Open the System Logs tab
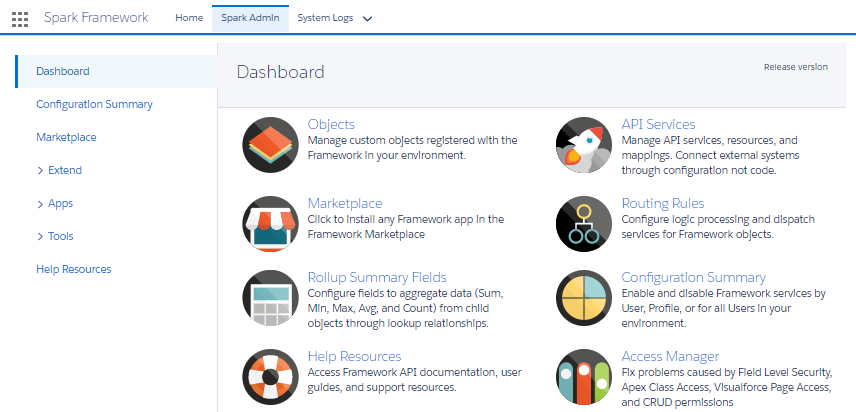Viewport: 856px width, 412px height. (x=325, y=18)
